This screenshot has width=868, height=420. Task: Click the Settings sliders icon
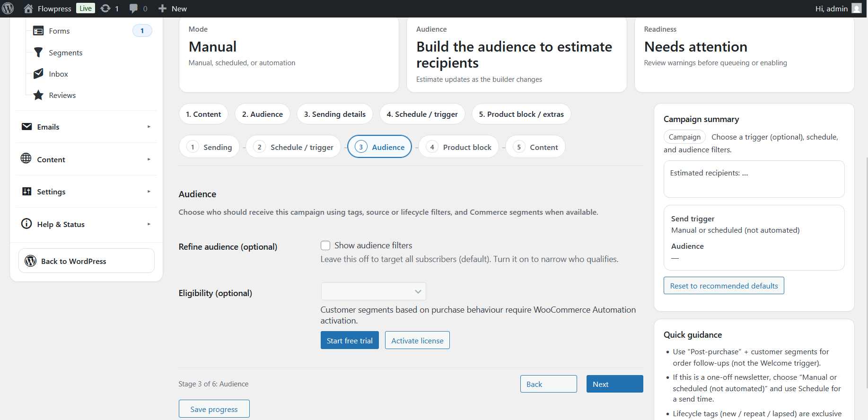tap(26, 191)
